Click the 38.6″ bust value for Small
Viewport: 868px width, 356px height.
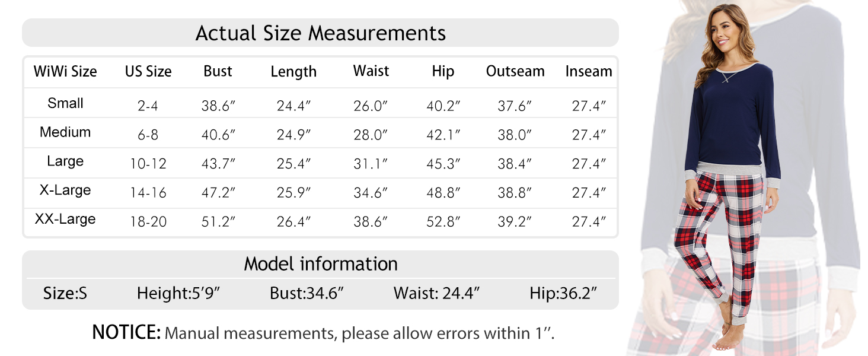pos(218,107)
